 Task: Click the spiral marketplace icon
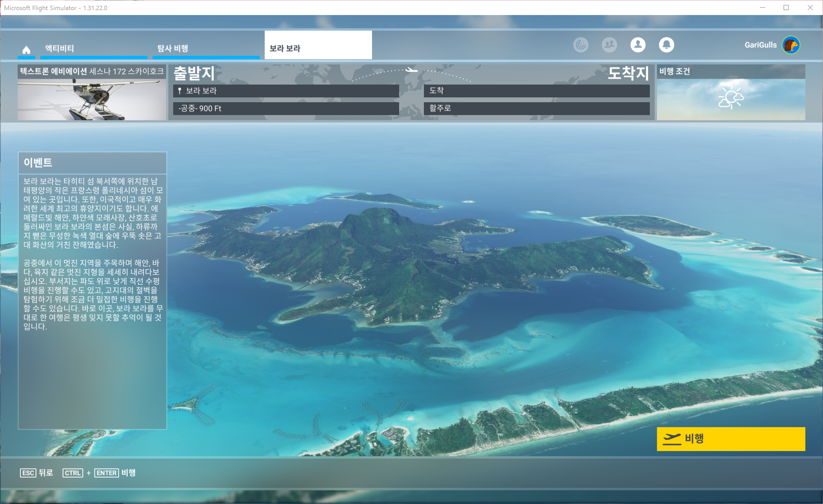581,45
